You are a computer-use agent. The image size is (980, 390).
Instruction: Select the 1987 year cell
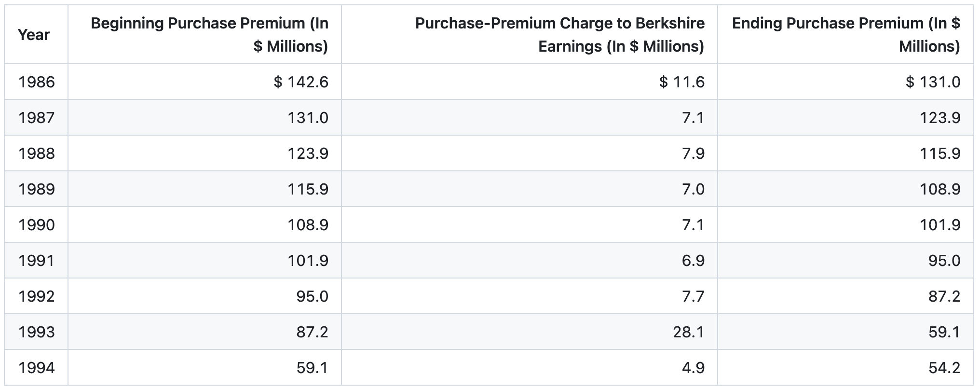click(x=37, y=118)
